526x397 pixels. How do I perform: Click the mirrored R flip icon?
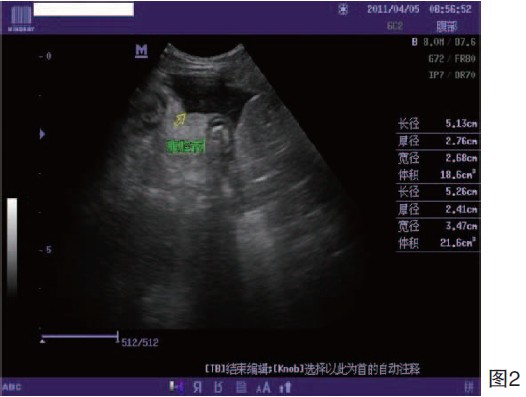198,388
